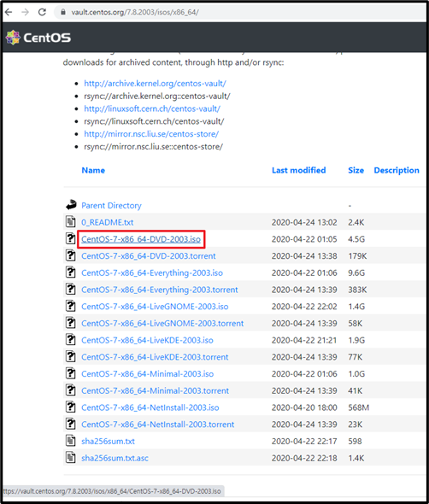Open sha256sum.txt checksum file

point(108,442)
